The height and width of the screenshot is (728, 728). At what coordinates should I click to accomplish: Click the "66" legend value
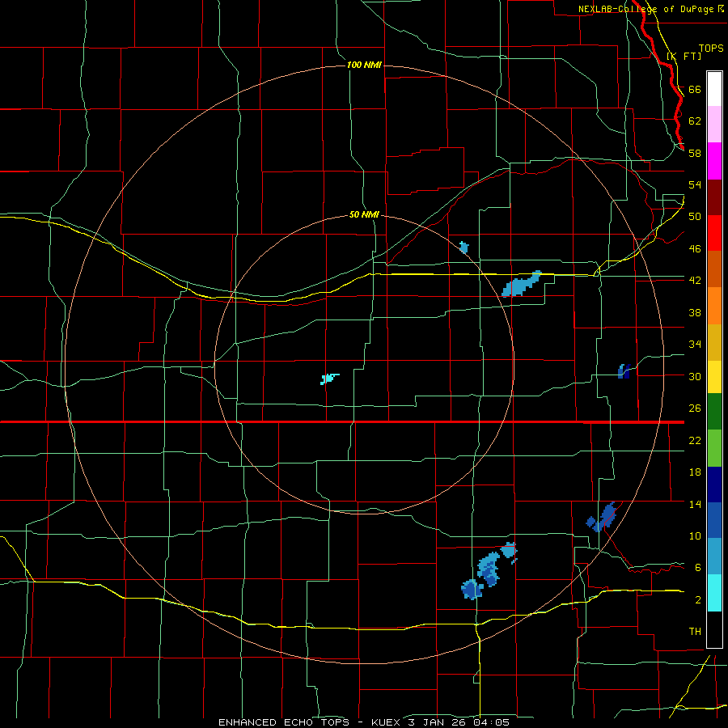pos(695,89)
